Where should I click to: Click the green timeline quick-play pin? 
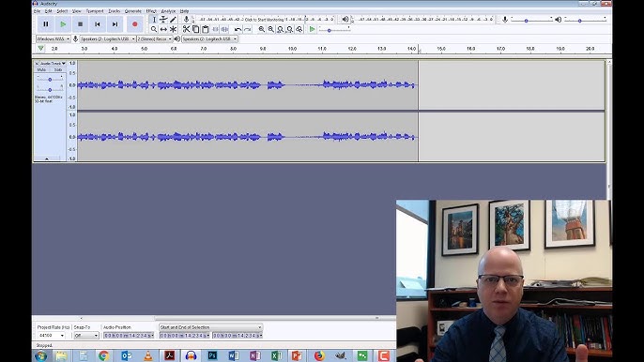click(x=40, y=49)
